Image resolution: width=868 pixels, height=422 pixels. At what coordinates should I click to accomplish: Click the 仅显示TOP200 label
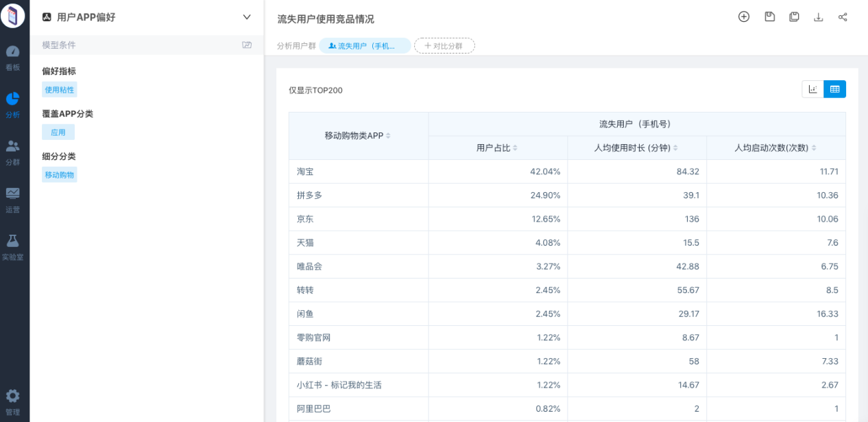point(315,90)
